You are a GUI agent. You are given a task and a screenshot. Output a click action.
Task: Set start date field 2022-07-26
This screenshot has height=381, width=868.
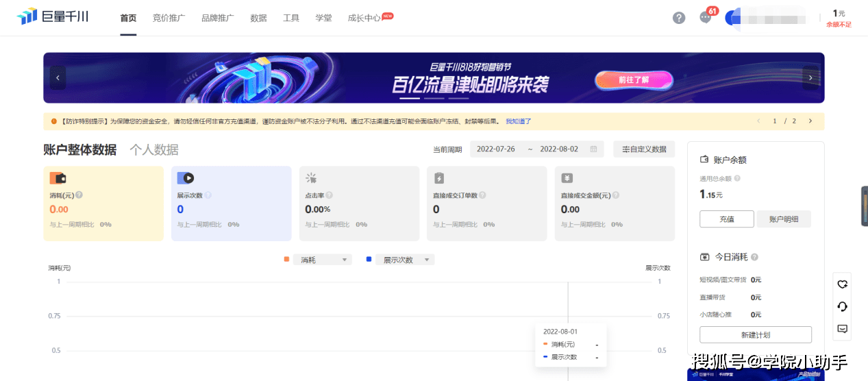coord(496,149)
